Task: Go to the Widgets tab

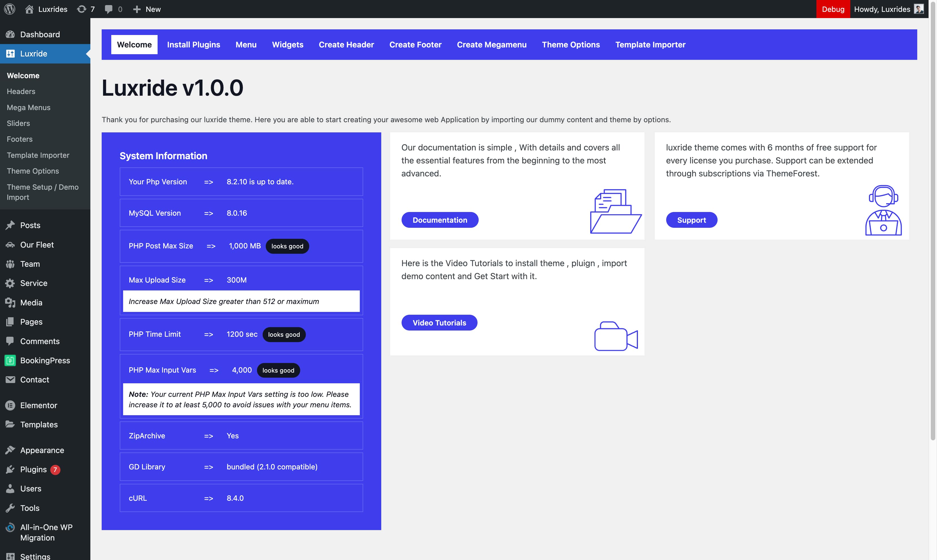Action: tap(288, 45)
